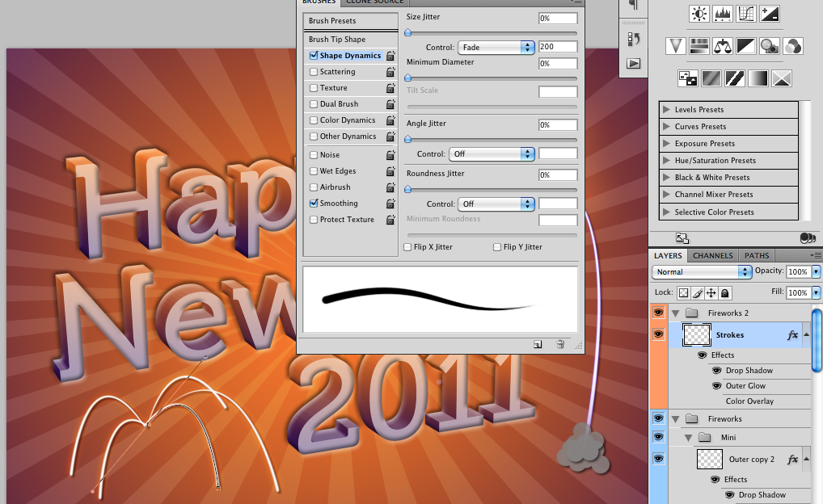Screen dimensions: 823x504
Task: Add a Brightness/Contrast adjustment
Action: pos(698,13)
